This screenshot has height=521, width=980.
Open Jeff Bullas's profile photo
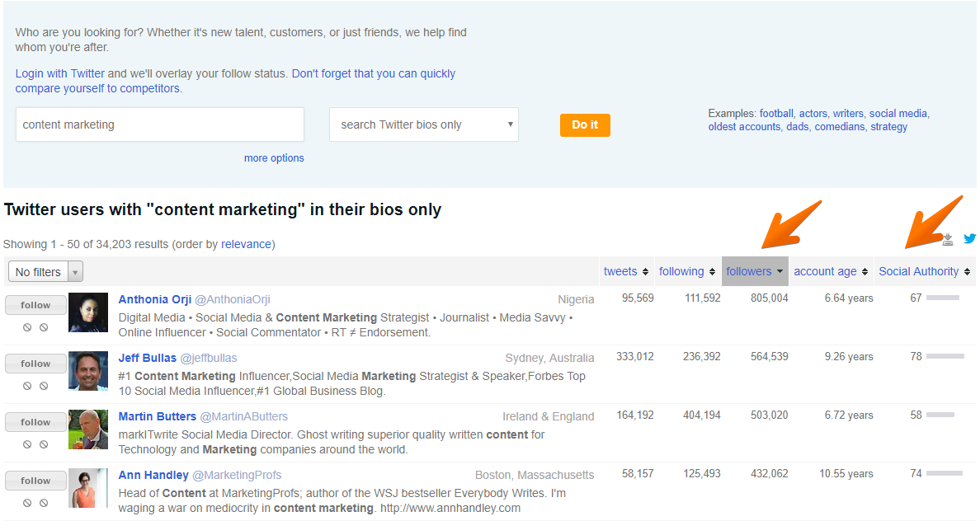click(88, 371)
